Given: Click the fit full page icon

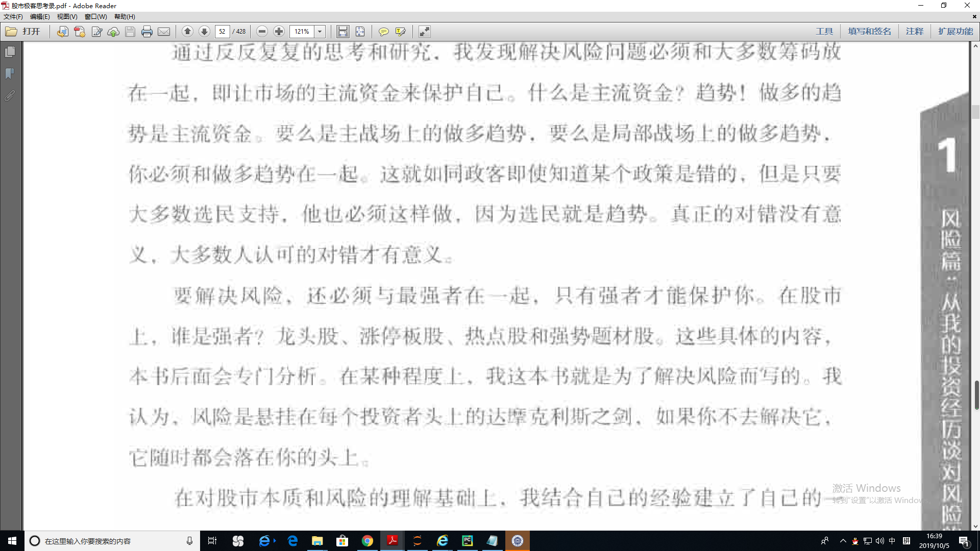Looking at the screenshot, I should (x=360, y=32).
